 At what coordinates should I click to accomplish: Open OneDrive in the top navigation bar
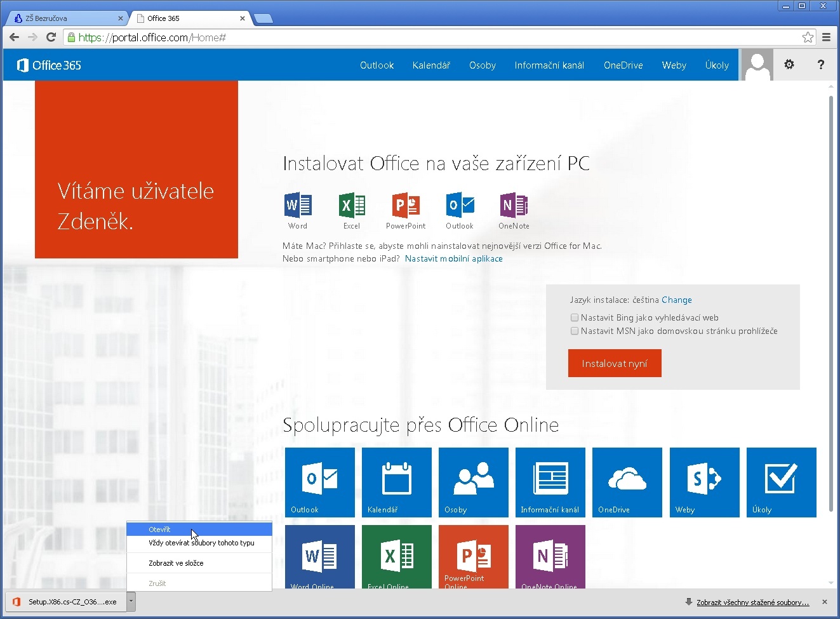pyautogui.click(x=623, y=65)
